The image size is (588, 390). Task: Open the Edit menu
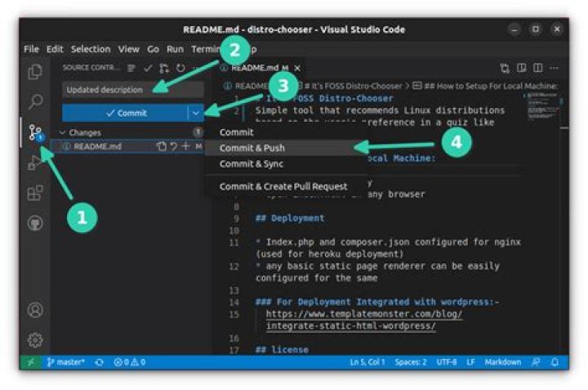pyautogui.click(x=55, y=49)
